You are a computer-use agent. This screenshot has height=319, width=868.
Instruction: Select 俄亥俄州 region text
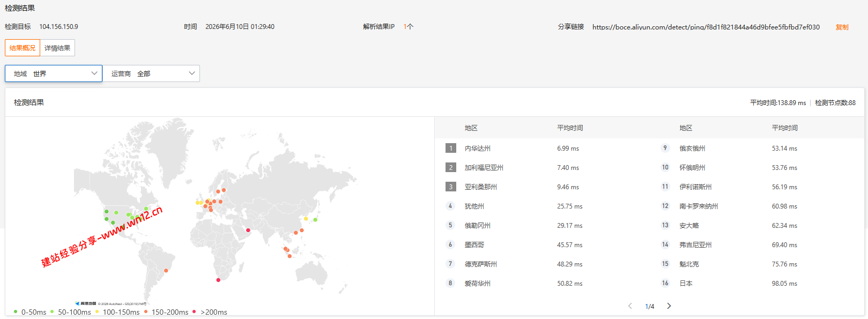point(693,149)
